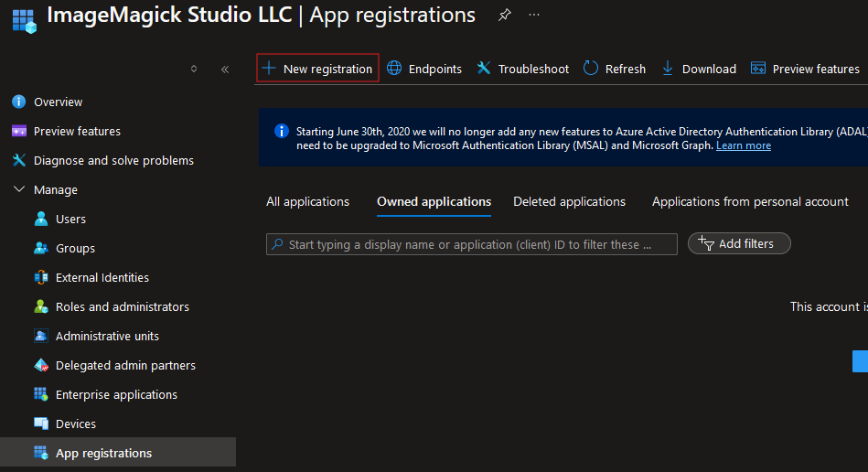
Task: Click the Refresh circular arrow icon
Action: click(x=591, y=68)
